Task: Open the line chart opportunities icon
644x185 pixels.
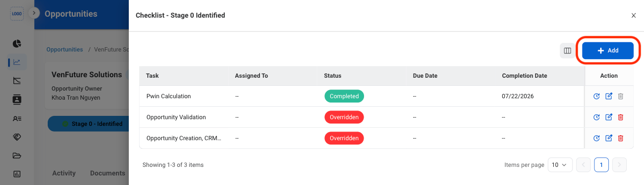Action: coord(17,62)
